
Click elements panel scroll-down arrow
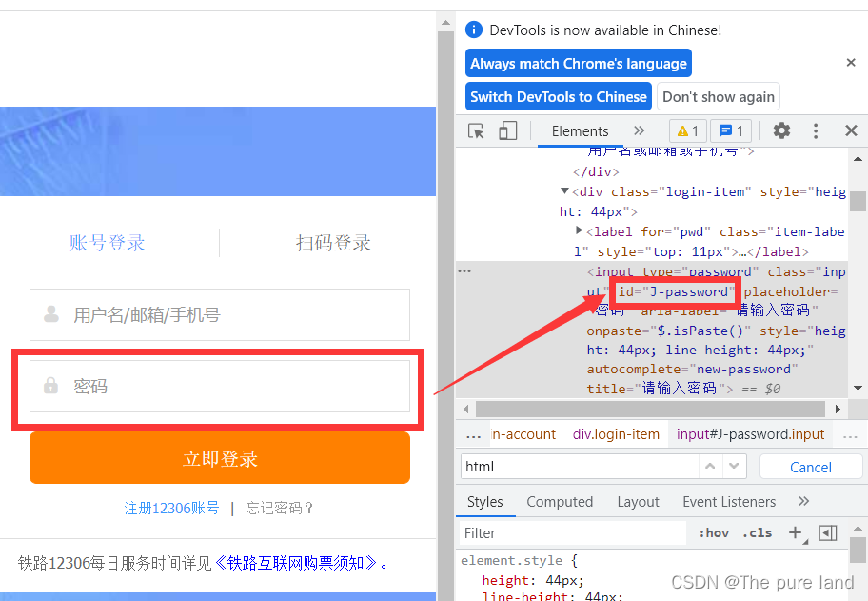click(858, 389)
